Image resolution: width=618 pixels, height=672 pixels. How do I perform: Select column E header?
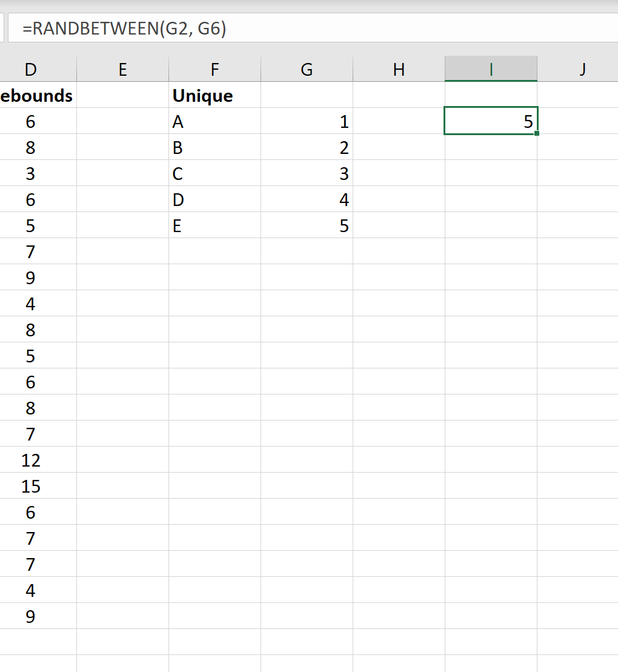pos(122,69)
